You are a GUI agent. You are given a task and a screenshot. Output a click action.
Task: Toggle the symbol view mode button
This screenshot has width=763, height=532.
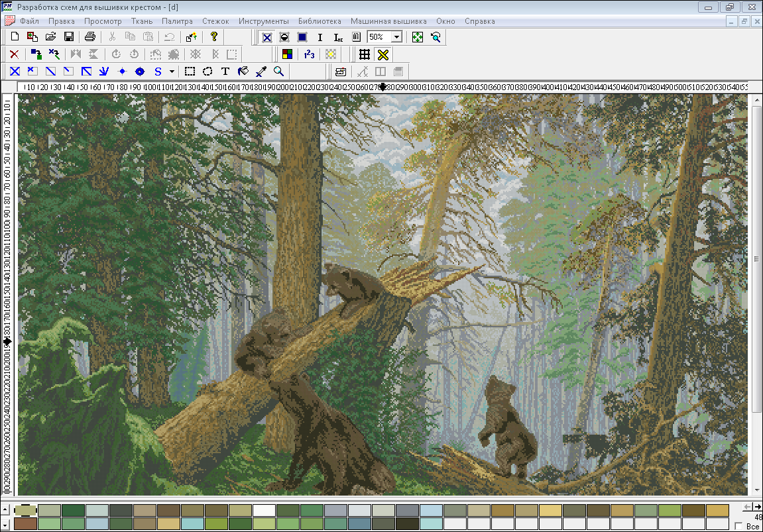point(284,37)
